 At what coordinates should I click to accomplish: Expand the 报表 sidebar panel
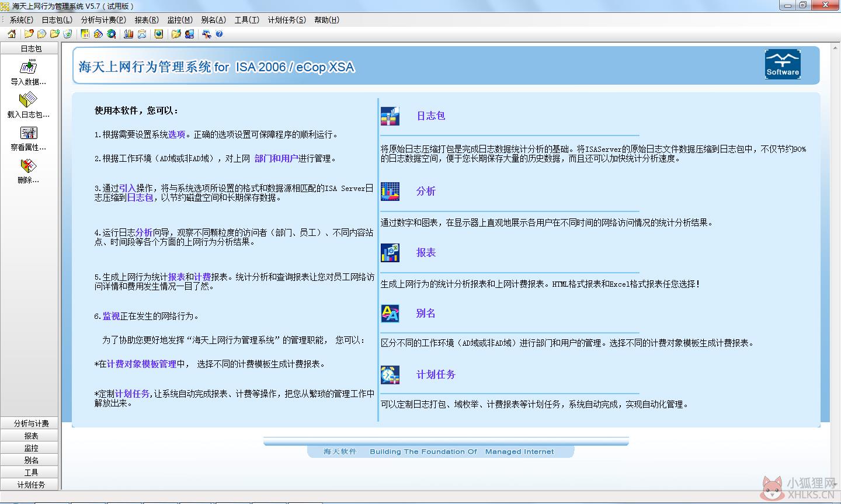(30, 436)
